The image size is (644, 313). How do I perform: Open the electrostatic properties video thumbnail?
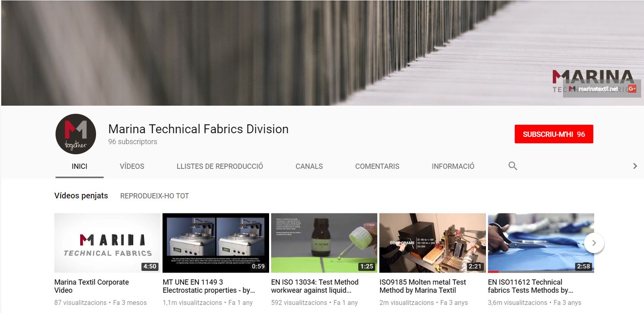(x=216, y=243)
